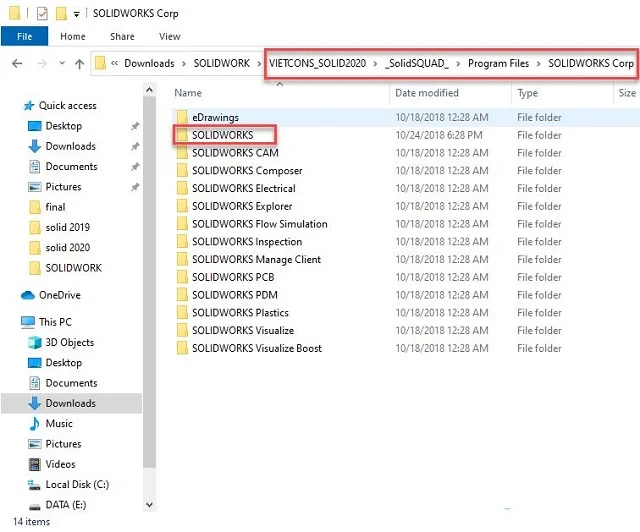The image size is (640, 532).
Task: Select the SOLIDWORKS Composer folder icon
Action: coord(182,171)
